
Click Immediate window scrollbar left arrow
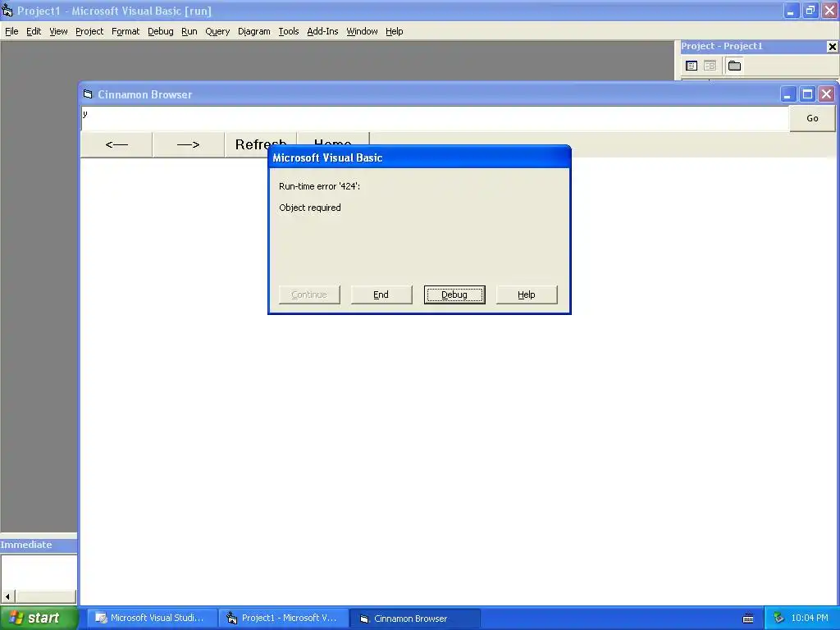pyautogui.click(x=7, y=596)
